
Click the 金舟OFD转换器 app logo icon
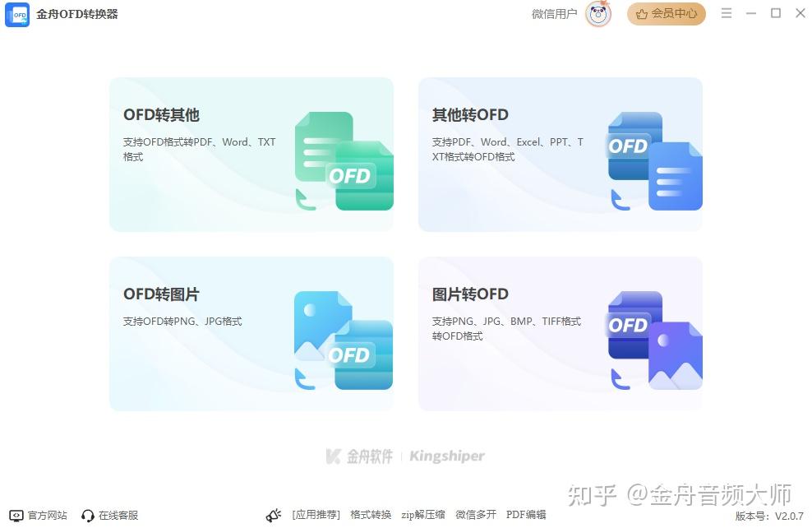pyautogui.click(x=17, y=14)
